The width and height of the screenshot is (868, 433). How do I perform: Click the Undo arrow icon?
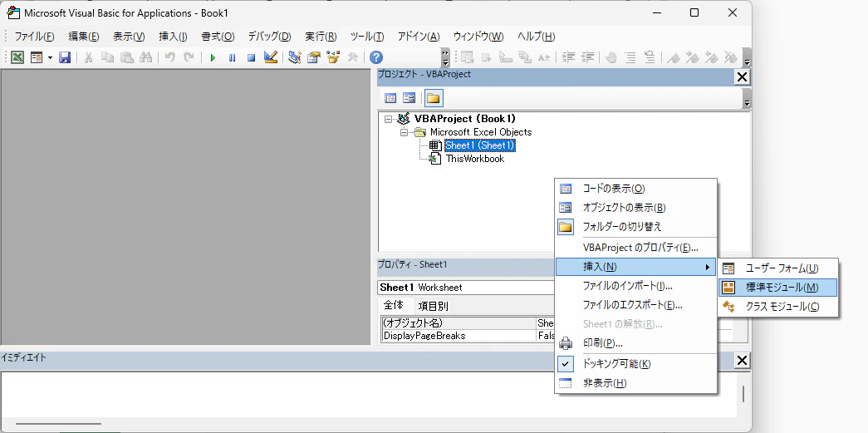coord(170,57)
